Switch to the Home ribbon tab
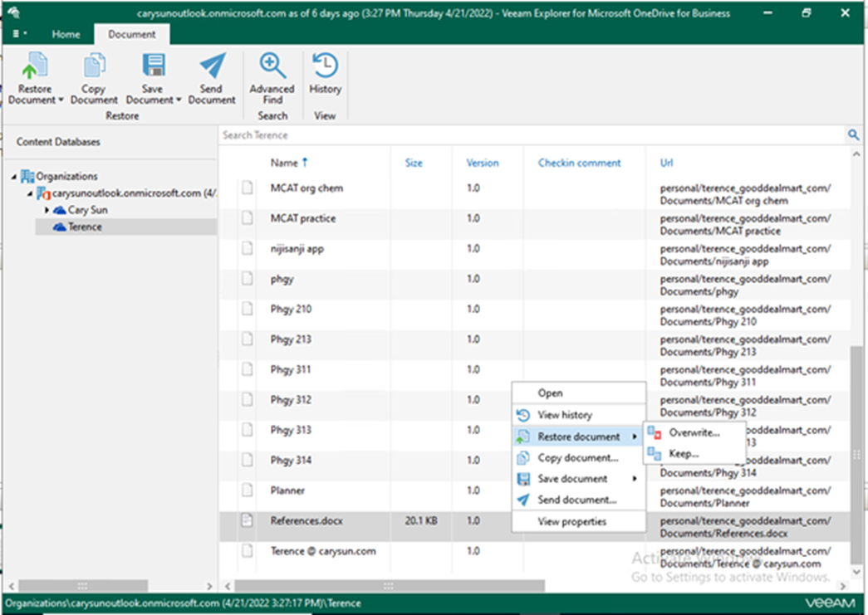Viewport: 868px width, 615px height. pos(66,34)
